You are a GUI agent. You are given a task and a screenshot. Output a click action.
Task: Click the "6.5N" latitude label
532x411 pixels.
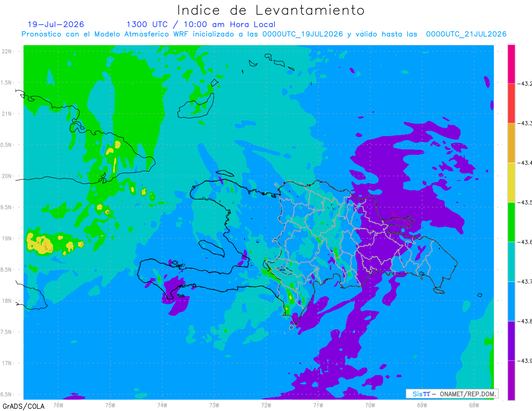tap(6, 394)
